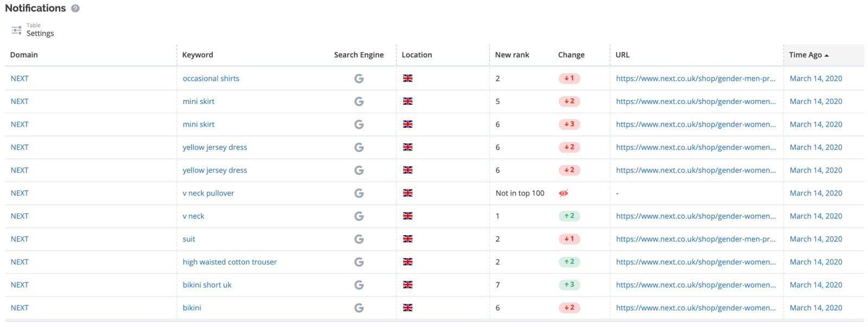Sort by the Keyword column header
Image resolution: width=868 pixels, height=327 pixels.
[x=197, y=55]
